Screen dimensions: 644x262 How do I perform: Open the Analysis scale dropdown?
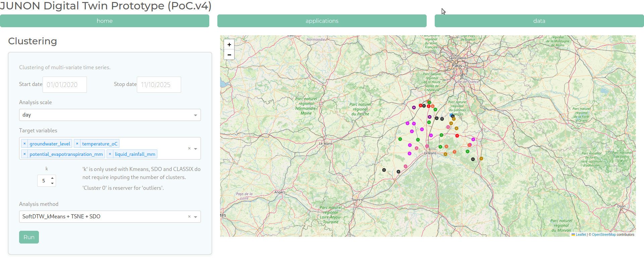point(110,115)
